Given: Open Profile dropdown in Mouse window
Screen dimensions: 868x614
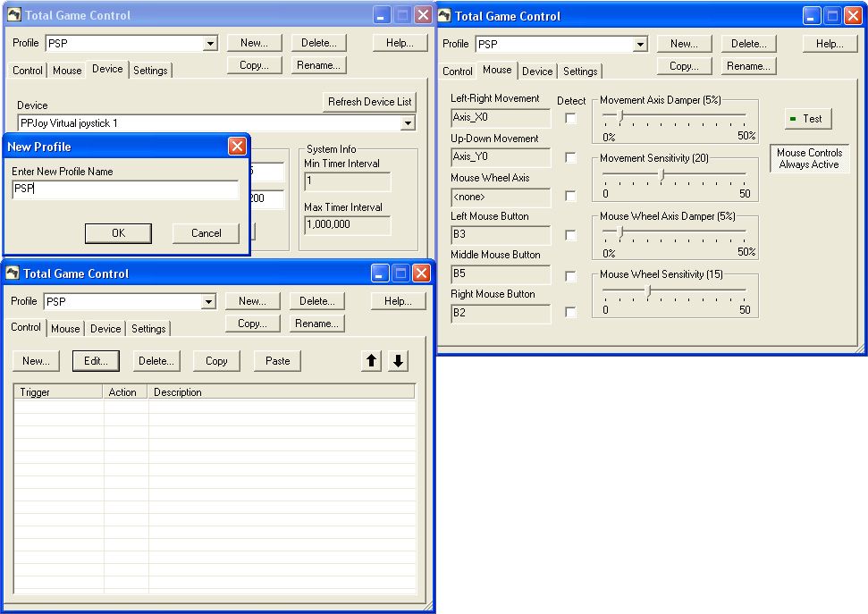Looking at the screenshot, I should click(640, 45).
